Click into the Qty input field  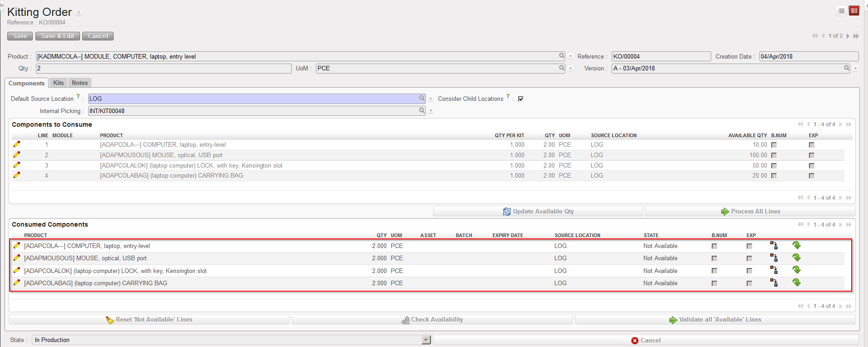[164, 69]
